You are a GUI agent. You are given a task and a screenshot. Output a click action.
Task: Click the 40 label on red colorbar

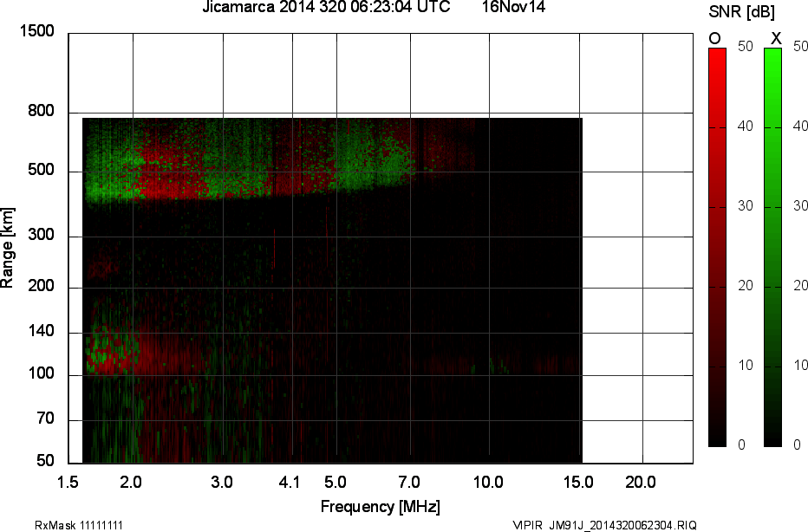pos(745,127)
